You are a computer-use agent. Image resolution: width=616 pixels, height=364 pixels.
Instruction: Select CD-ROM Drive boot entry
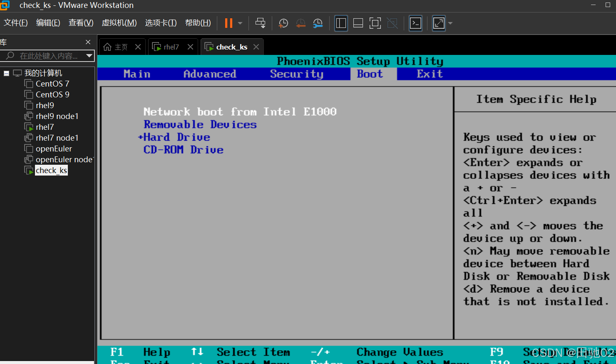click(x=184, y=150)
